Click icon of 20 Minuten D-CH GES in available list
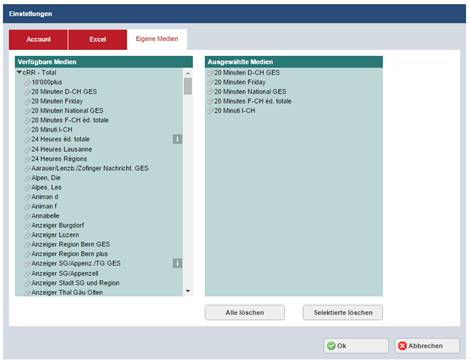The width and height of the screenshot is (469, 363). tap(27, 92)
